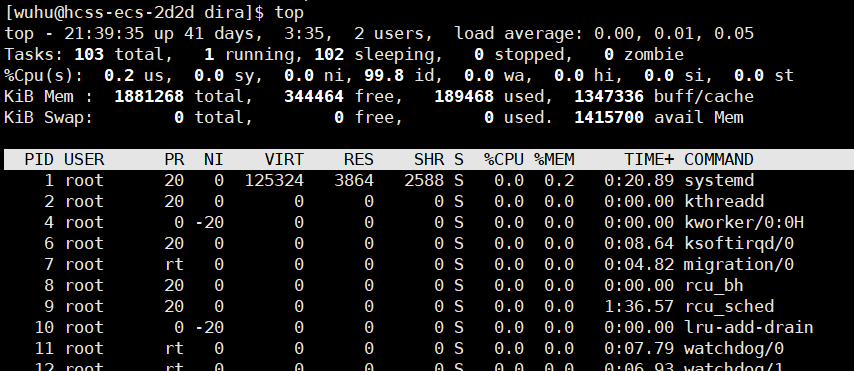Image resolution: width=854 pixels, height=371 pixels.
Task: Click free memory value 344464
Action: click(x=314, y=96)
